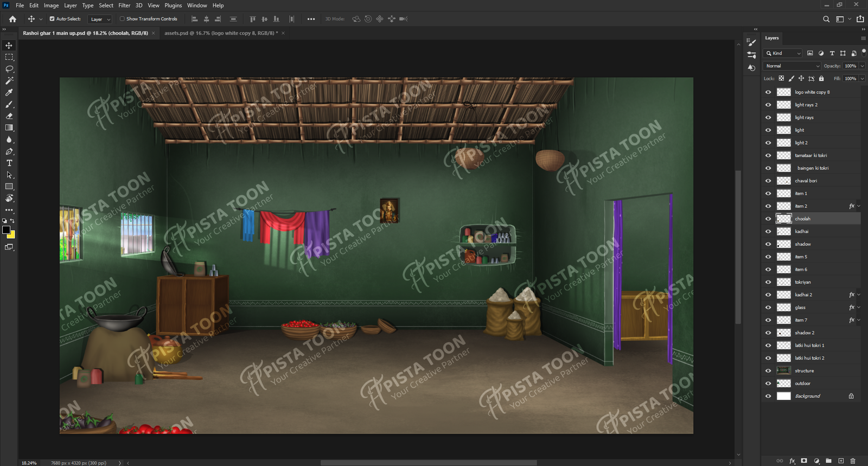The width and height of the screenshot is (868, 466).
Task: Enable Show Transform Controls checkbox
Action: (x=122, y=19)
